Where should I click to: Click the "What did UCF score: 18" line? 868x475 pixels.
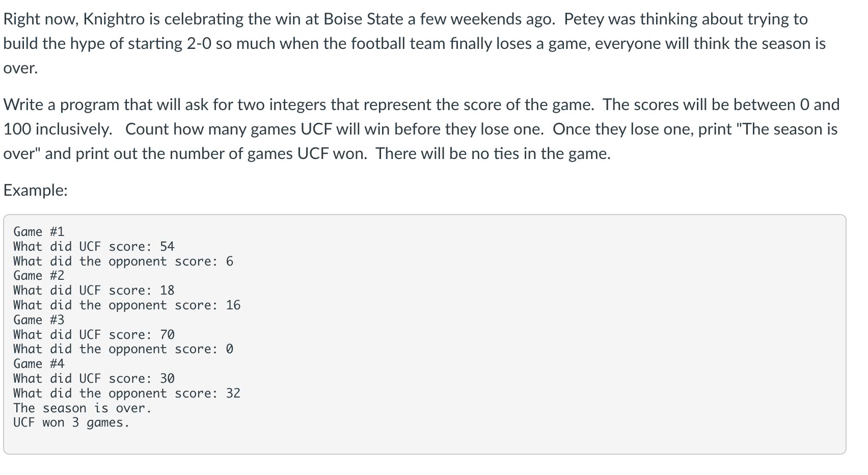94,291
